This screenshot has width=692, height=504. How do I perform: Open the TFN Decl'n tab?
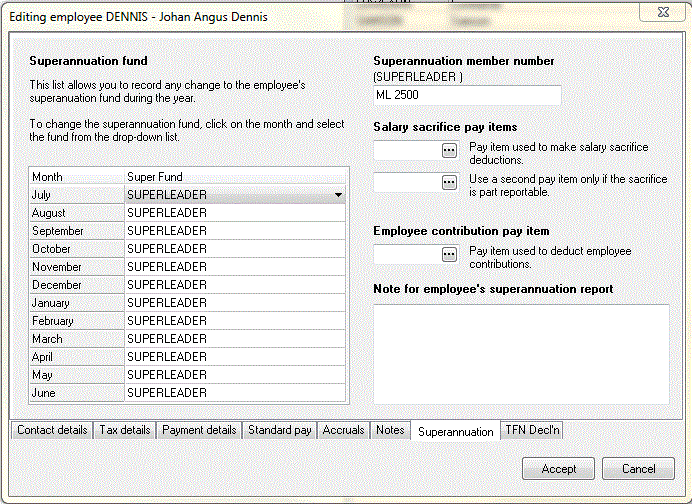[x=532, y=430]
